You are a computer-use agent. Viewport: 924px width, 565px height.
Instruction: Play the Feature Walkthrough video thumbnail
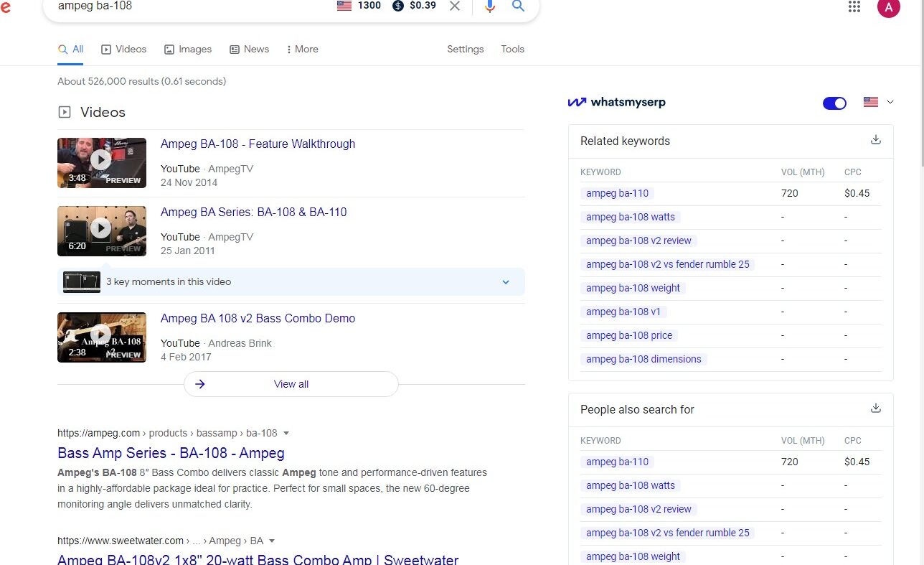click(102, 163)
